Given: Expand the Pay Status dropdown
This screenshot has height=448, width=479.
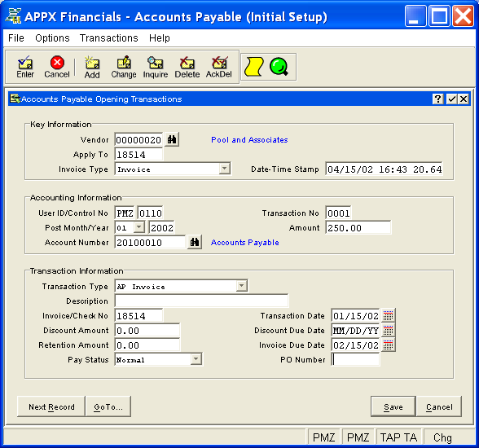Looking at the screenshot, I should [196, 359].
